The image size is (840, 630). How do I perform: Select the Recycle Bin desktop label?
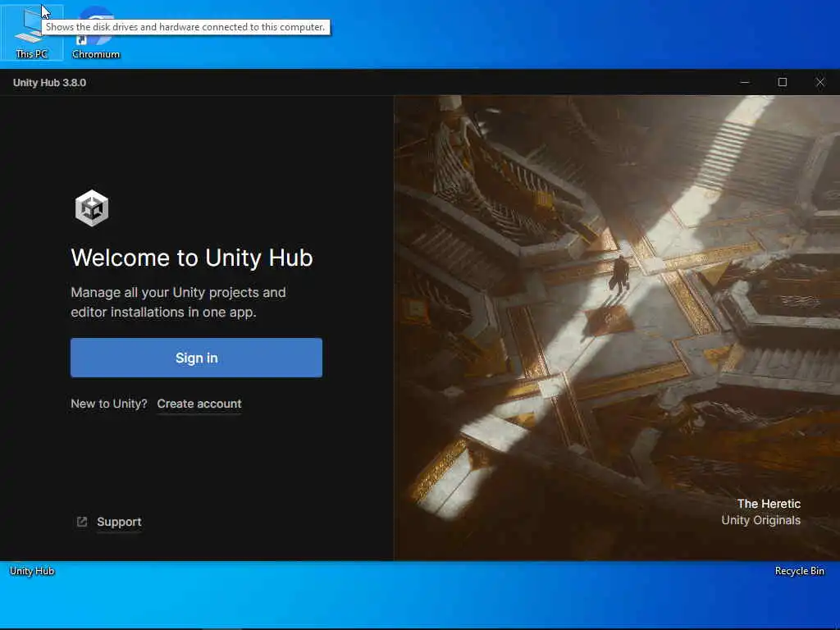click(799, 571)
